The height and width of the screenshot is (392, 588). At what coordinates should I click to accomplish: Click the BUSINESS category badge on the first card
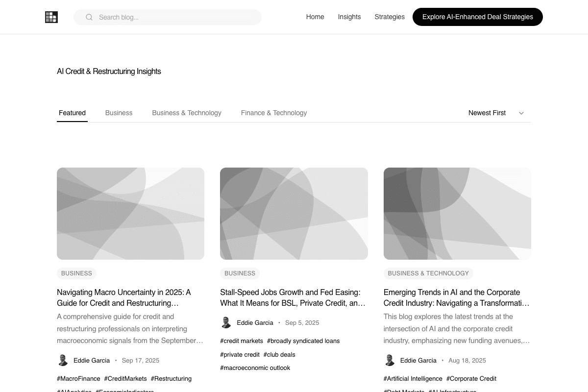click(76, 273)
